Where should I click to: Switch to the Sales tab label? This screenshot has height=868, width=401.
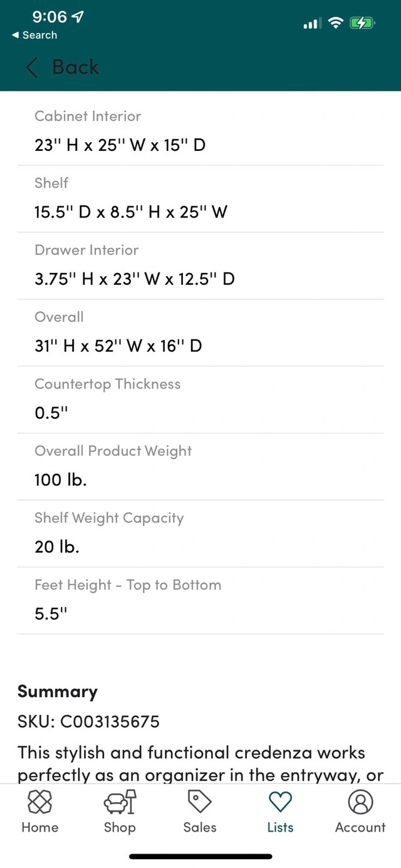[x=199, y=827]
